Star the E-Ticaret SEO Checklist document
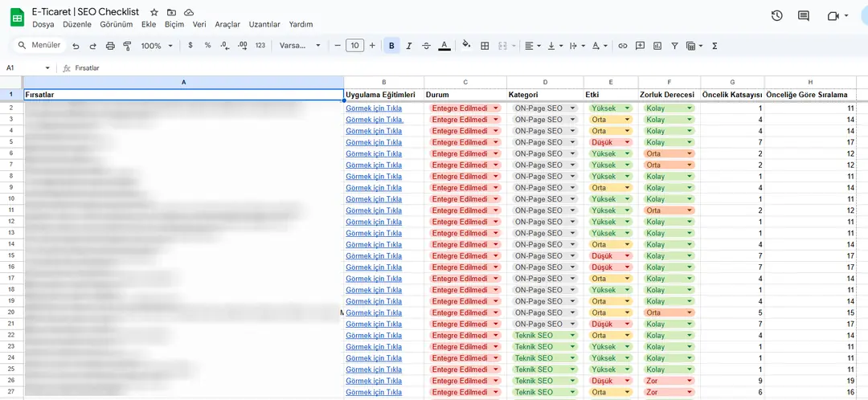This screenshot has width=868, height=400. [154, 12]
